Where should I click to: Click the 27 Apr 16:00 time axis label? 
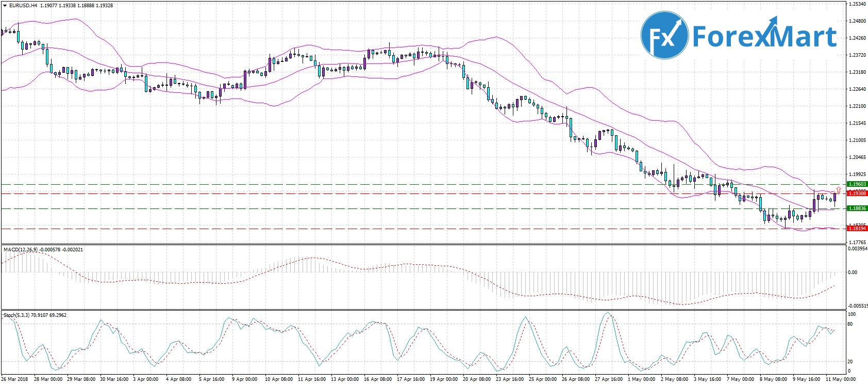(609, 379)
